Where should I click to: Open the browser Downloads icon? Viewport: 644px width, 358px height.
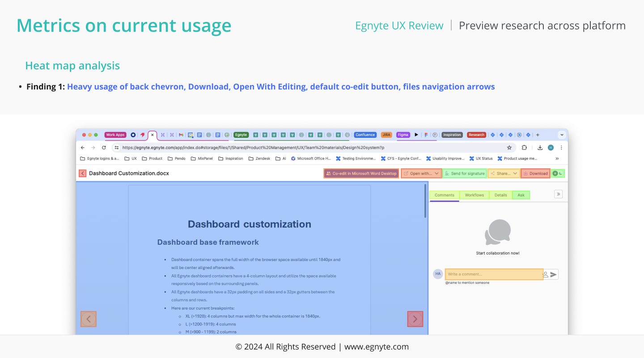540,147
